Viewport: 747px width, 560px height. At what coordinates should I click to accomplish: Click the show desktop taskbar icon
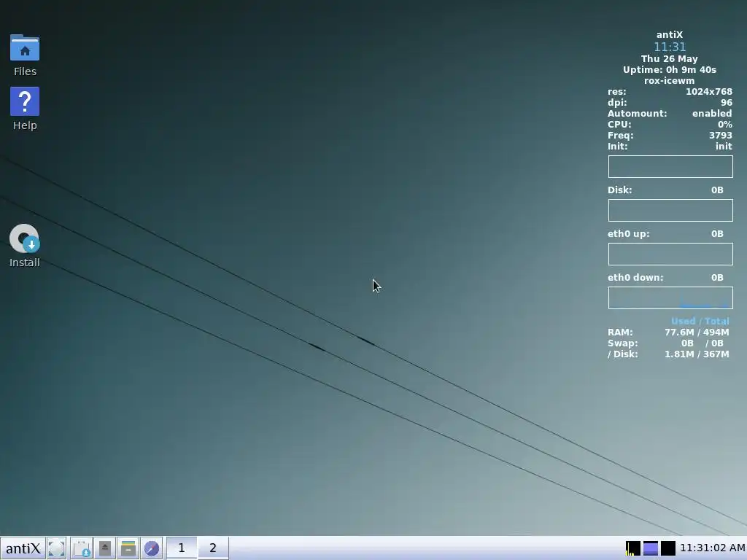[x=57, y=548]
